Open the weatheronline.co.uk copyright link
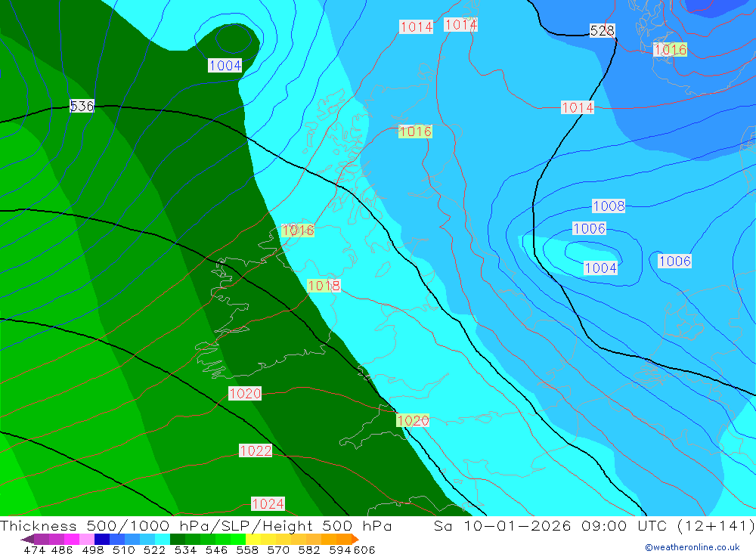Image resolution: width=756 pixels, height=554 pixels. pyautogui.click(x=692, y=547)
